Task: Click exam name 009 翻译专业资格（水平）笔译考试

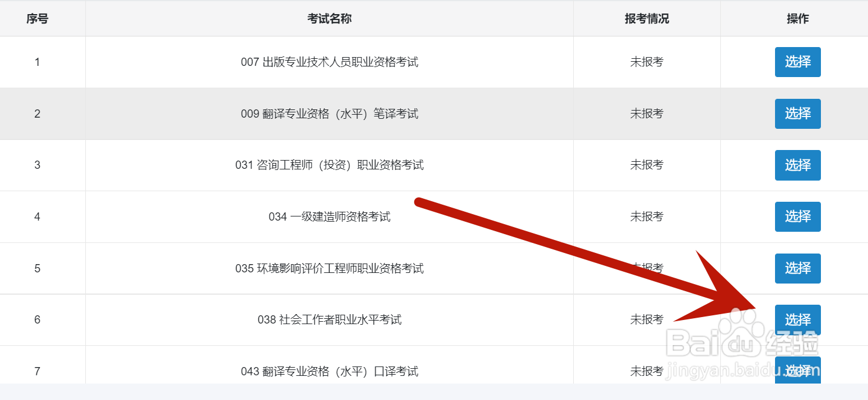Action: click(329, 114)
